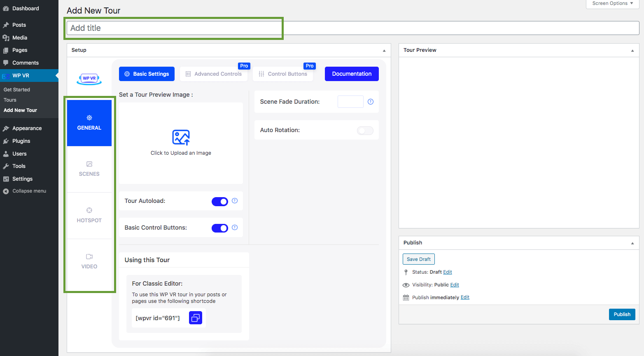Open the Screen Options dropdown
644x356 pixels.
tap(612, 4)
